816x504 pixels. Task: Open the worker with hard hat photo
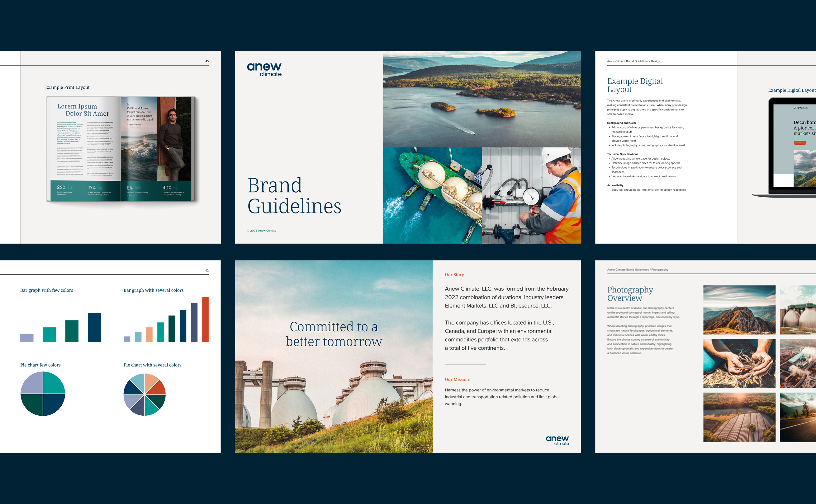point(531,195)
